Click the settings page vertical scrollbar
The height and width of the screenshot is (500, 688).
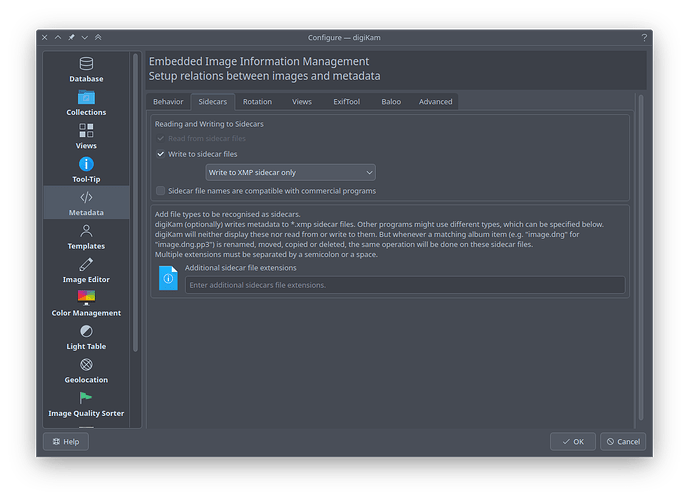641,257
